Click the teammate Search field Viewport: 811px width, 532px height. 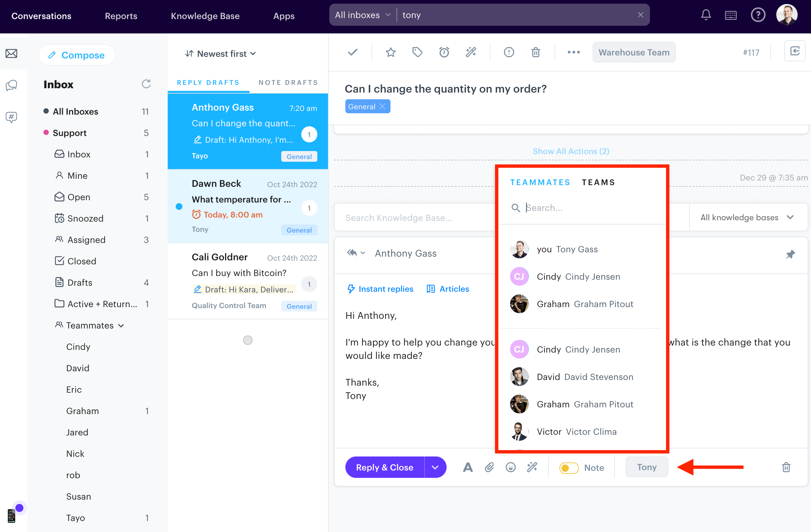click(x=579, y=208)
